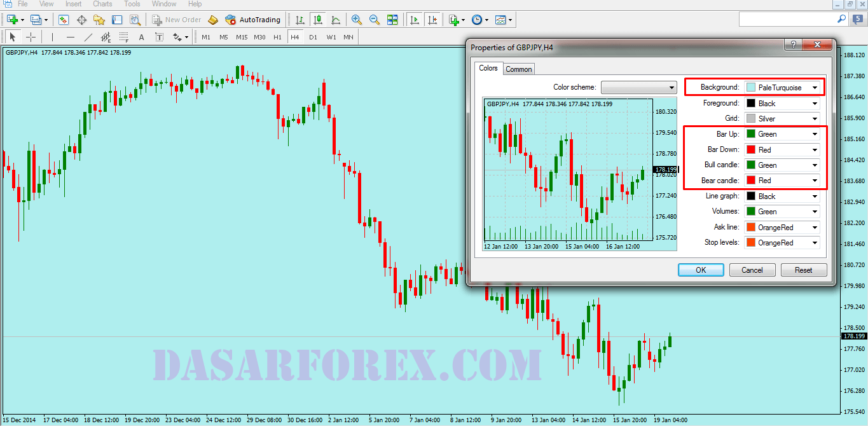The height and width of the screenshot is (426, 868).
Task: Zoom out on the chart
Action: coord(375,20)
